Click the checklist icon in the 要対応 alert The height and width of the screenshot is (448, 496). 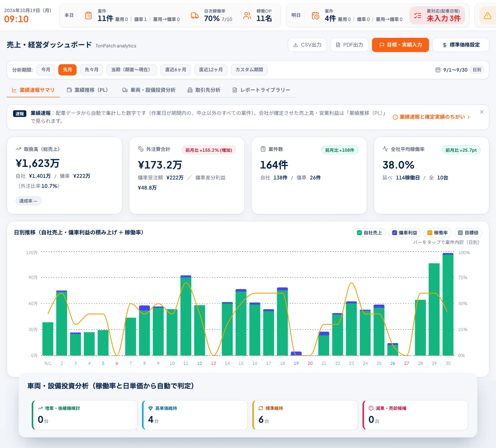tap(418, 16)
